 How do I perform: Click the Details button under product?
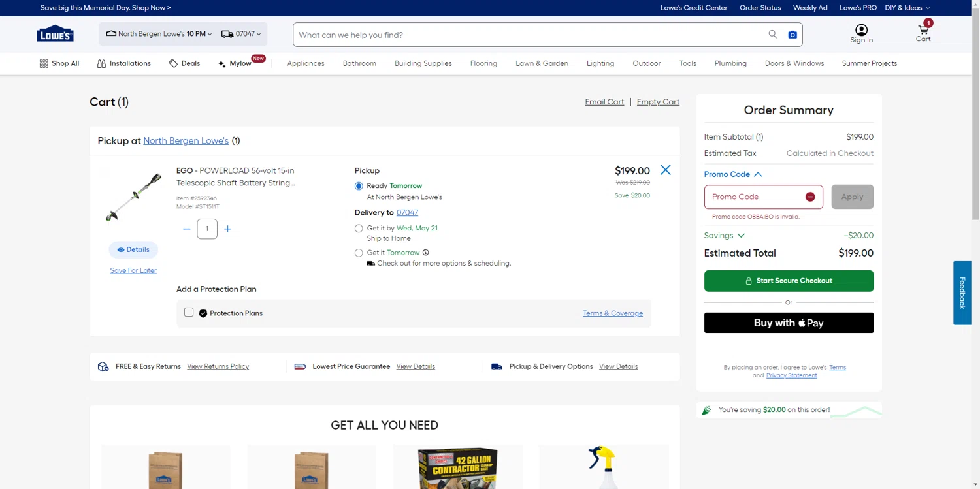[133, 249]
